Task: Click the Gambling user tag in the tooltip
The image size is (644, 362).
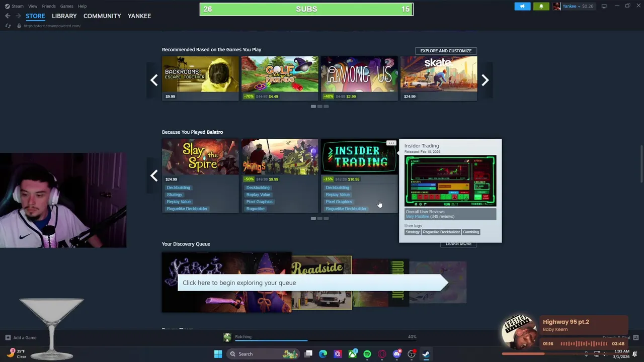Action: pos(471,232)
